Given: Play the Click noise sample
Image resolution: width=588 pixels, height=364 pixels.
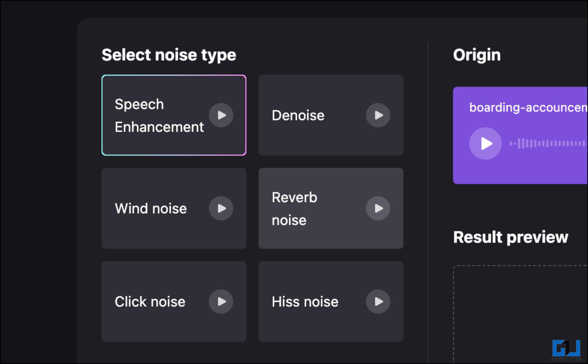Looking at the screenshot, I should 221,301.
